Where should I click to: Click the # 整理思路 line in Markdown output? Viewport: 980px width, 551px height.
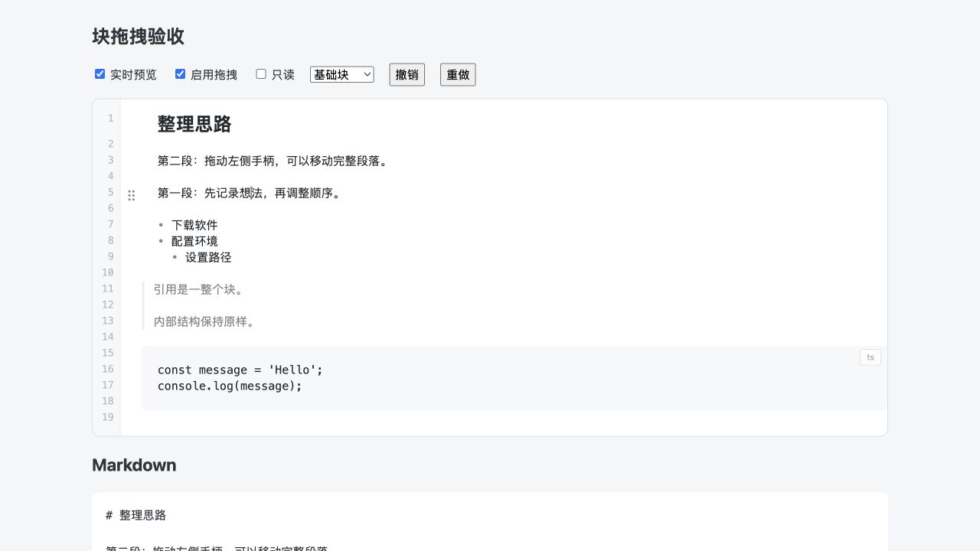136,515
